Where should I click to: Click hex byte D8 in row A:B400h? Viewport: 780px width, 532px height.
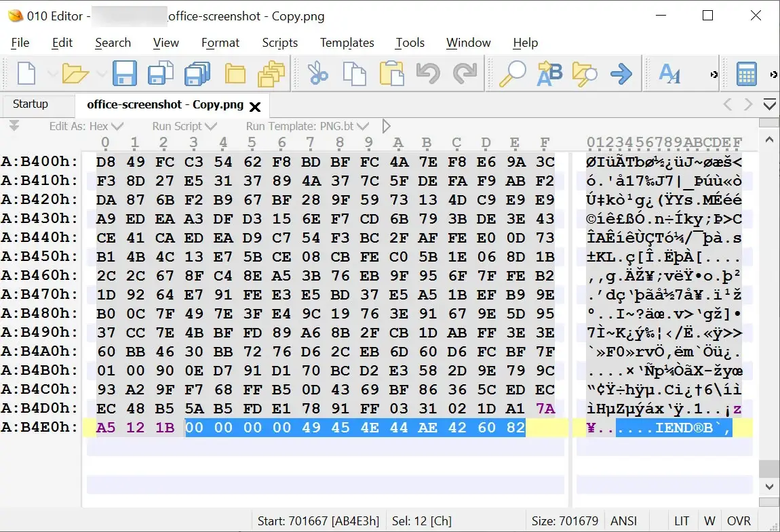106,161
